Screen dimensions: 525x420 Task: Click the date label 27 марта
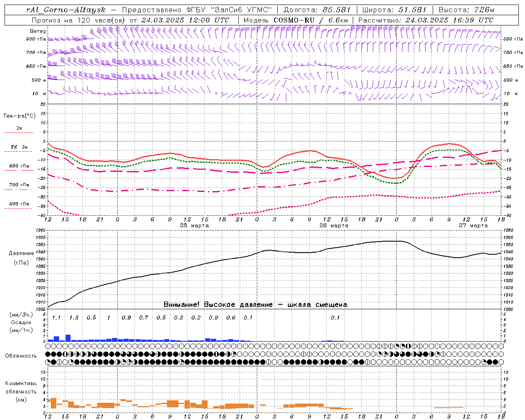(x=473, y=226)
